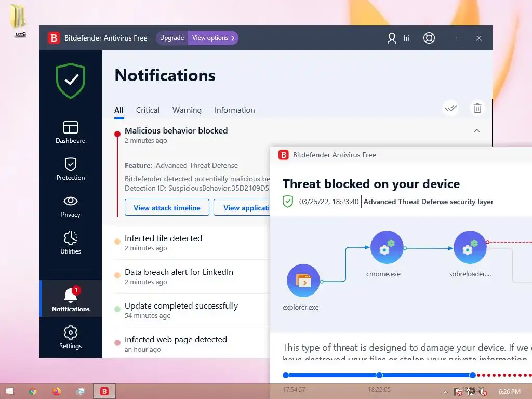This screenshot has height=399, width=532.
Task: Open the user account icon
Action: coord(392,38)
